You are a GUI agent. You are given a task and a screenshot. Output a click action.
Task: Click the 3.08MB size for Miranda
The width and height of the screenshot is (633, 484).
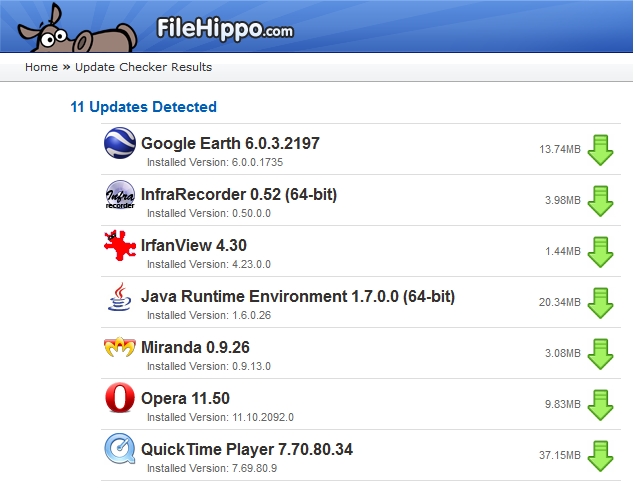tap(563, 353)
